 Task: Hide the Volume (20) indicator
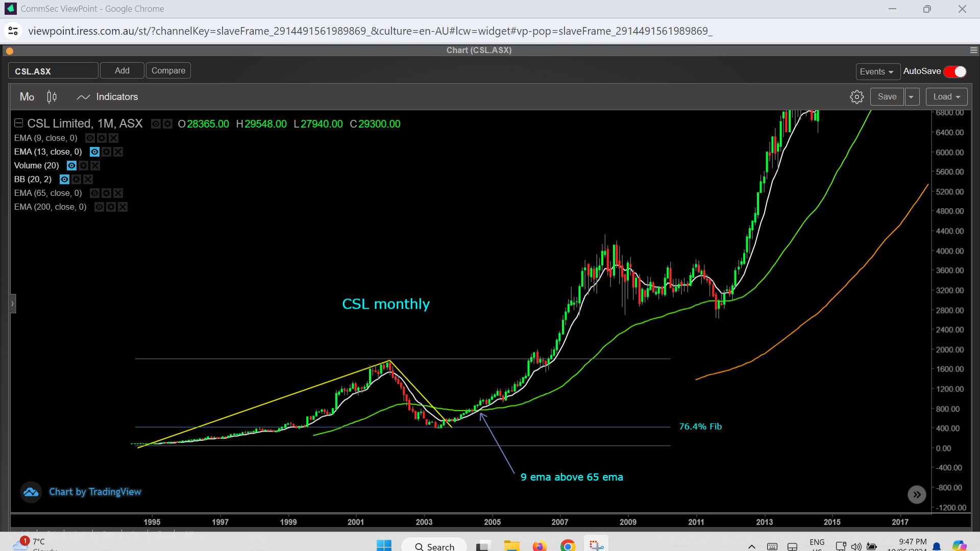click(x=72, y=165)
